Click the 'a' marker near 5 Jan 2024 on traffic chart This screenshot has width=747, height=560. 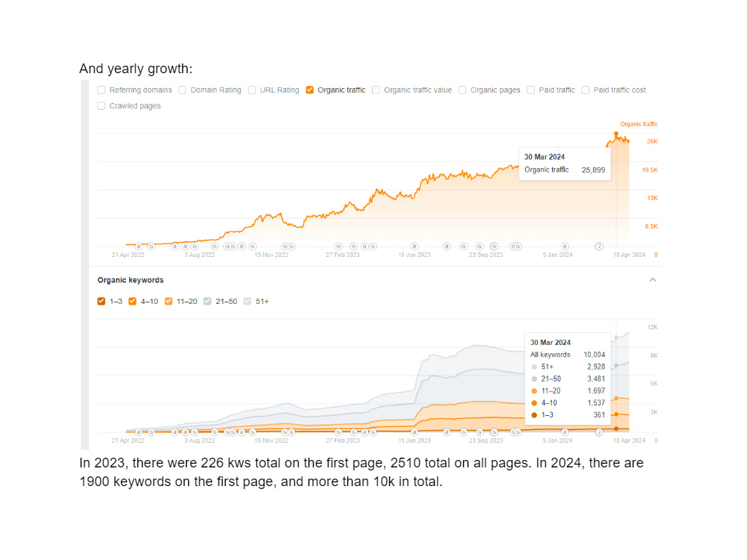click(565, 246)
